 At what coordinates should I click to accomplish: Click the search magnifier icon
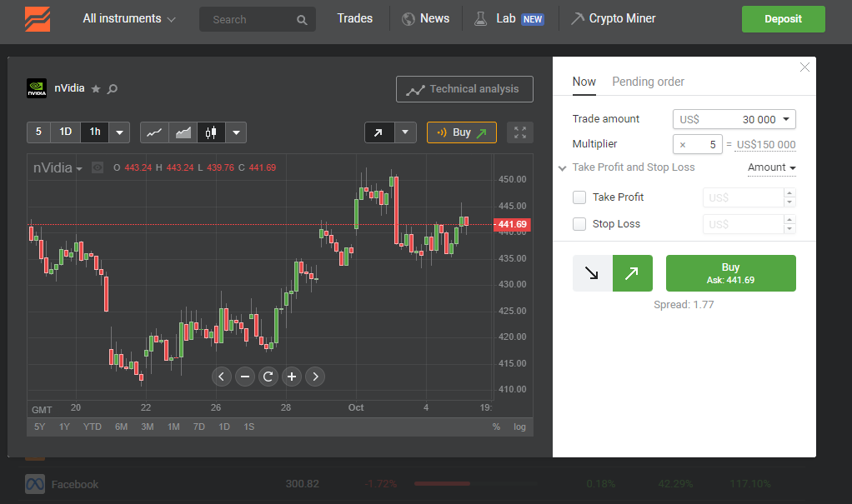[x=302, y=20]
